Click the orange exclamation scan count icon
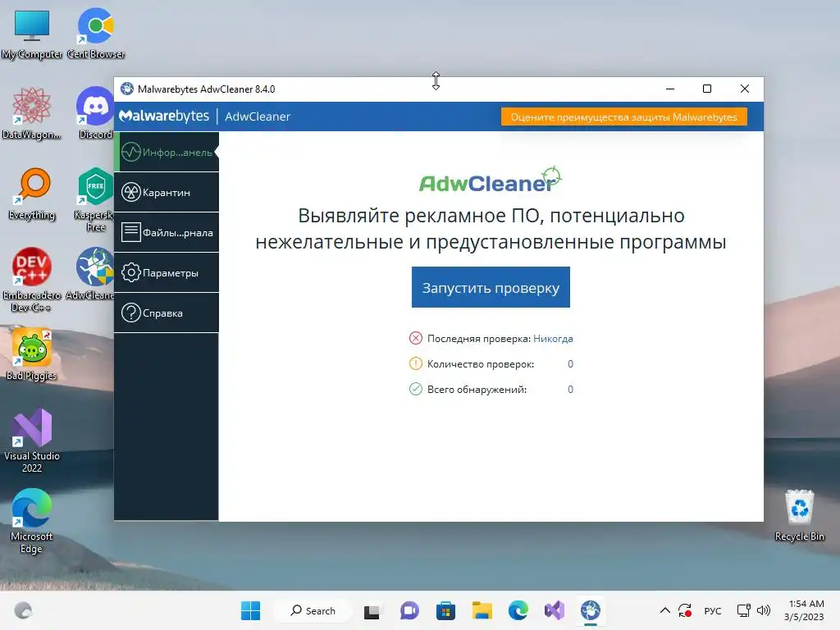The image size is (840, 630). [416, 363]
